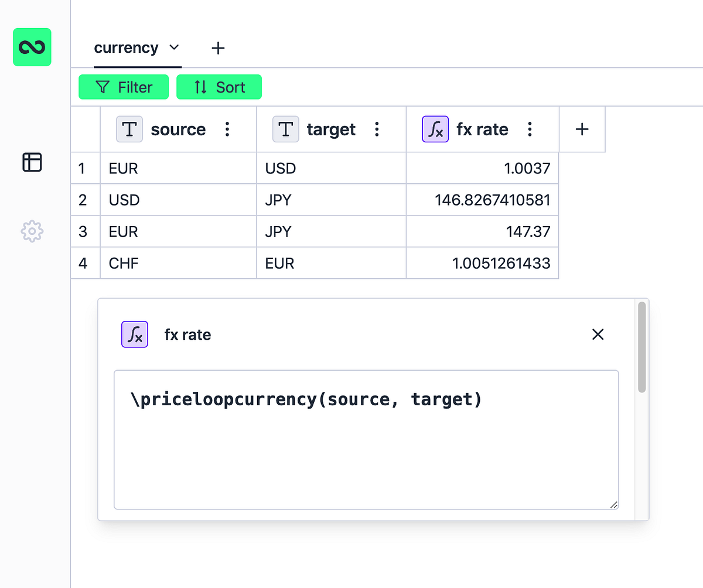The width and height of the screenshot is (703, 588).
Task: Click the formula fx icon on fx rate column
Action: tap(435, 129)
